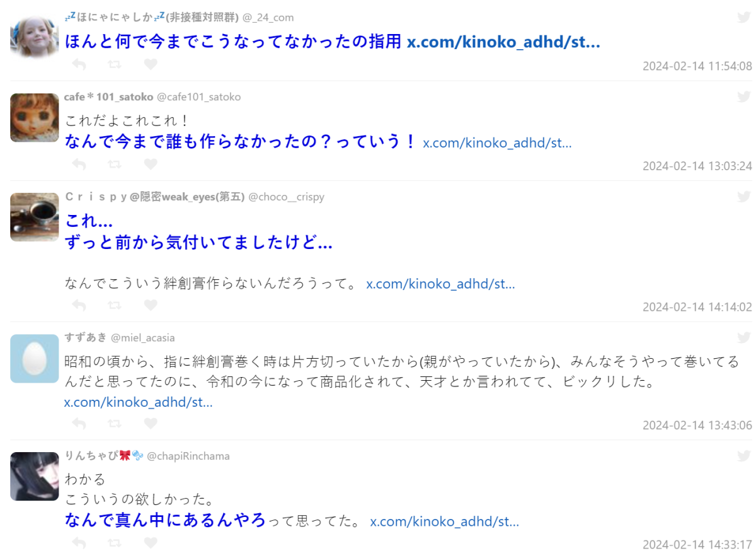Open Twitter bird icon on @miel_acasia tweet
756x558 pixels.
(x=744, y=337)
